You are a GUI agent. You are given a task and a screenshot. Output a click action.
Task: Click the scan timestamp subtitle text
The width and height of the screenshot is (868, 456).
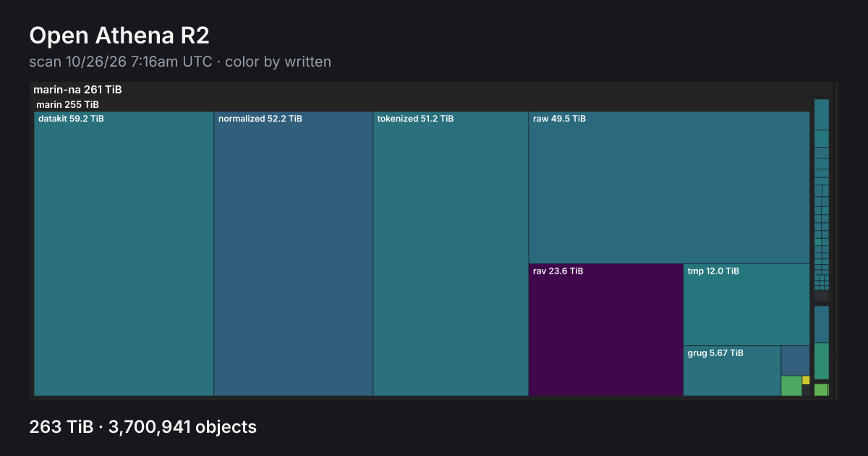pos(180,62)
